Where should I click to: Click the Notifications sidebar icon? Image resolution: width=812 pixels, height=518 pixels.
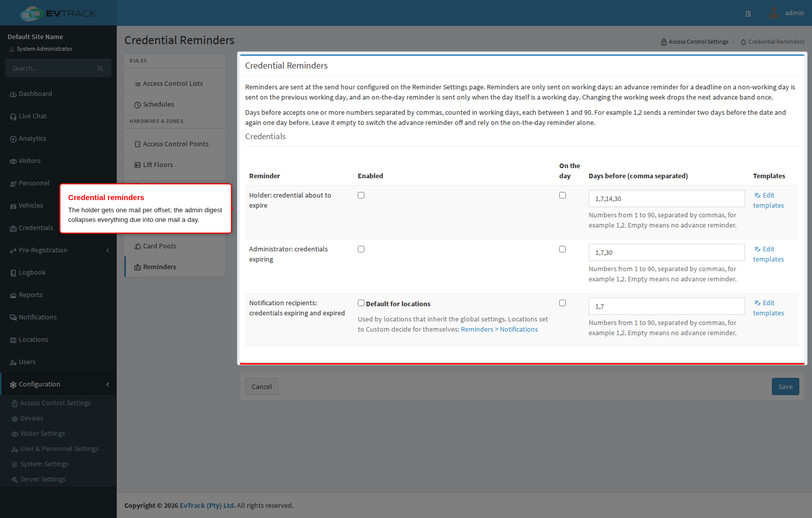click(x=13, y=318)
